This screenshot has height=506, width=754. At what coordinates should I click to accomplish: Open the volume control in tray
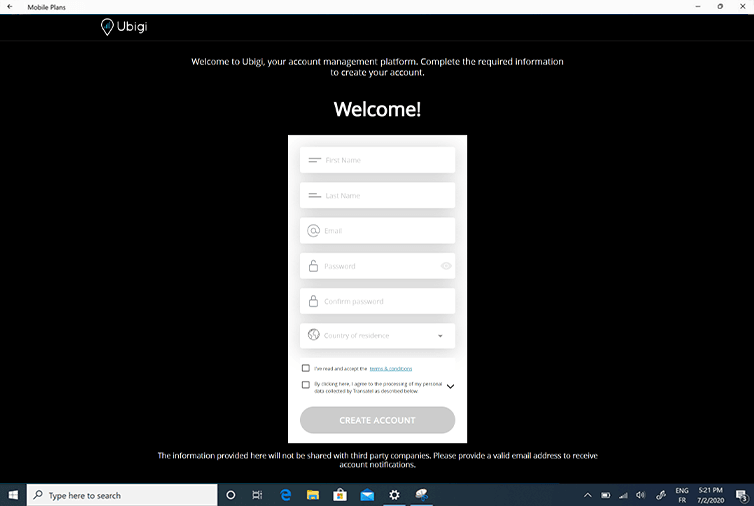[641, 495]
